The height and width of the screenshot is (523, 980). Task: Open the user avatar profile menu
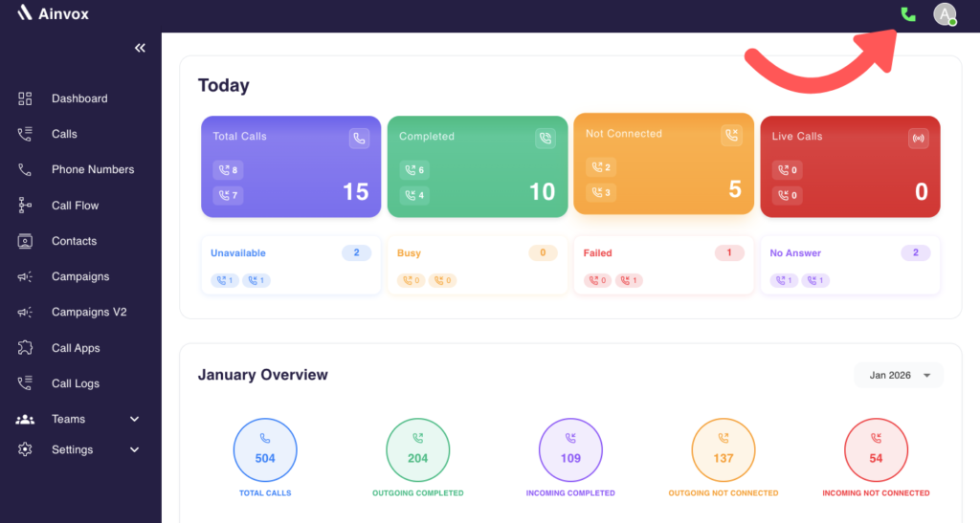pyautogui.click(x=945, y=14)
